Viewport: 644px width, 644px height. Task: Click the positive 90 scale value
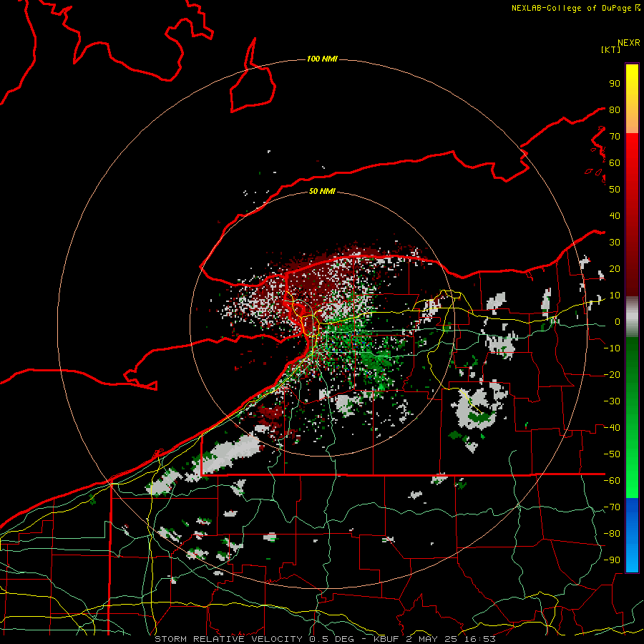click(615, 84)
